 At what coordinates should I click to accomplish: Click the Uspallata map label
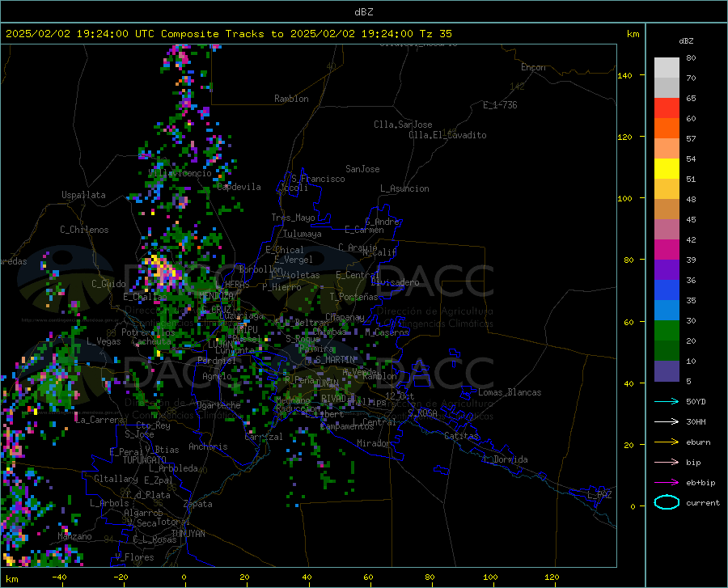83,195
